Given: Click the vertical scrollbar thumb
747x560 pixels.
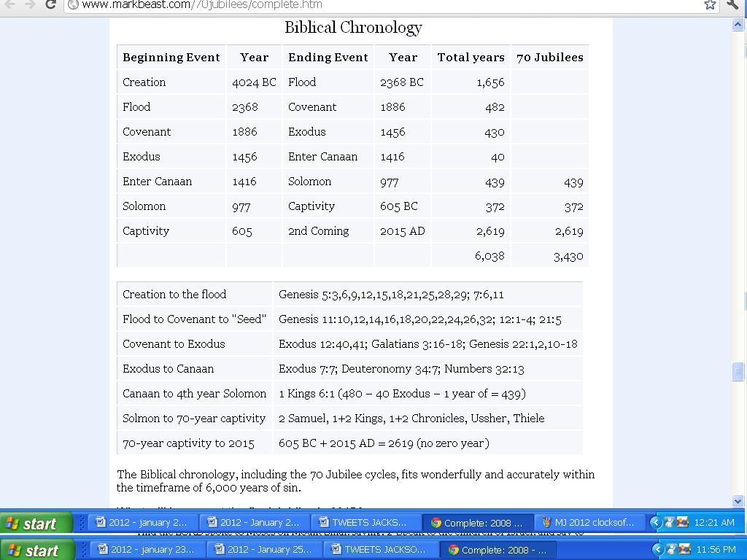Looking at the screenshot, I should pyautogui.click(x=738, y=371).
